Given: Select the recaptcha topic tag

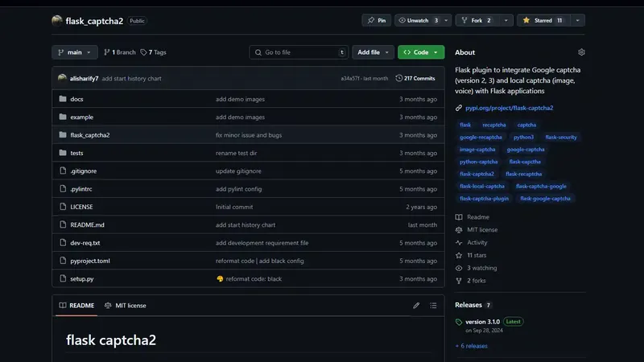Looking at the screenshot, I should coord(494,125).
